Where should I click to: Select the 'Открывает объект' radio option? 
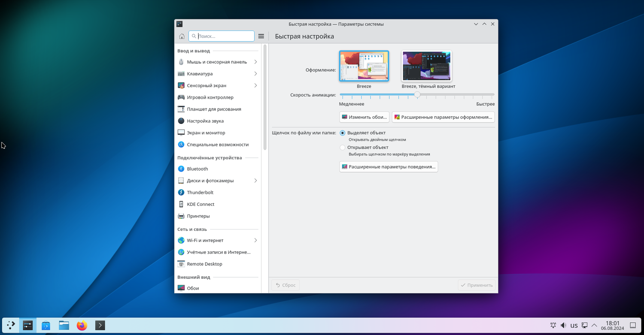coord(343,148)
